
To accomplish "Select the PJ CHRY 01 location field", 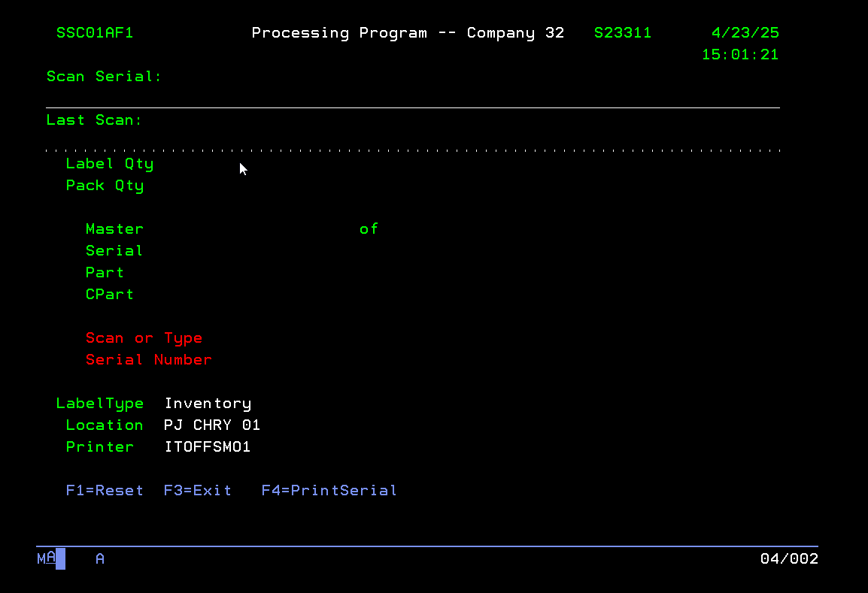I will [x=212, y=425].
